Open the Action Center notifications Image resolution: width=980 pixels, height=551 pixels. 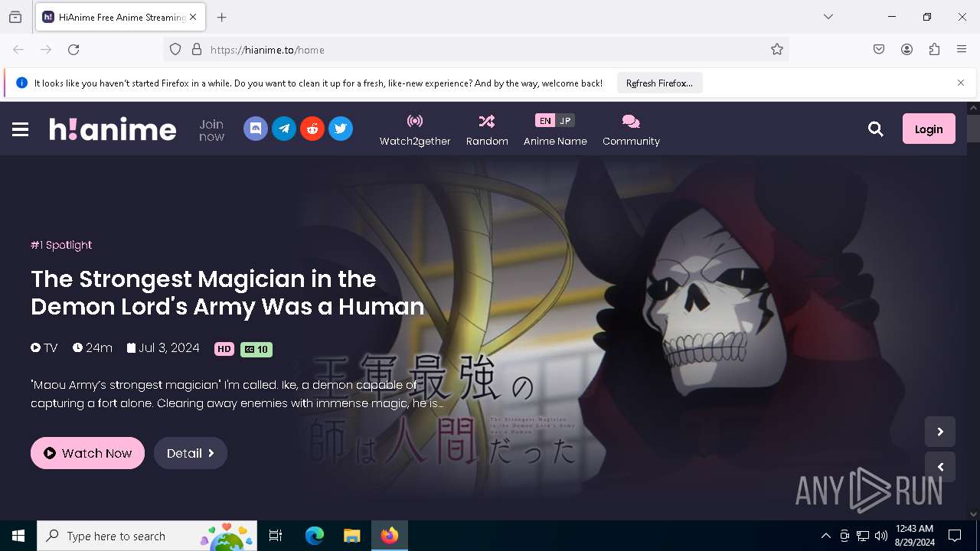(955, 536)
